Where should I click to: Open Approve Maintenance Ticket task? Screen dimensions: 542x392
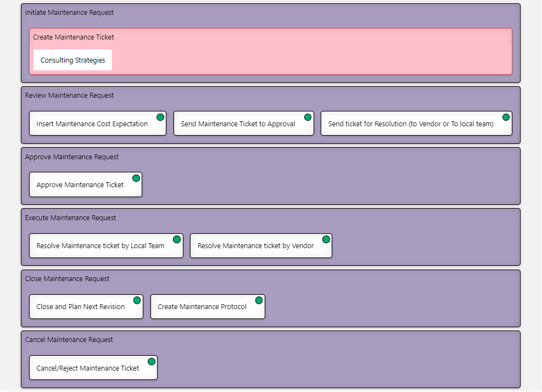click(80, 185)
